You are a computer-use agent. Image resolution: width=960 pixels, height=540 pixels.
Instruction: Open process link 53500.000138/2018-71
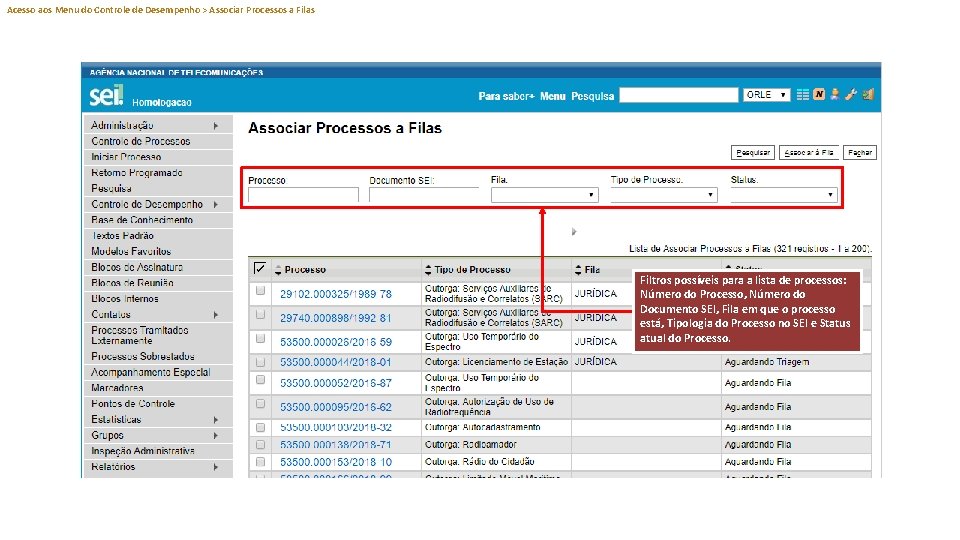[336, 445]
